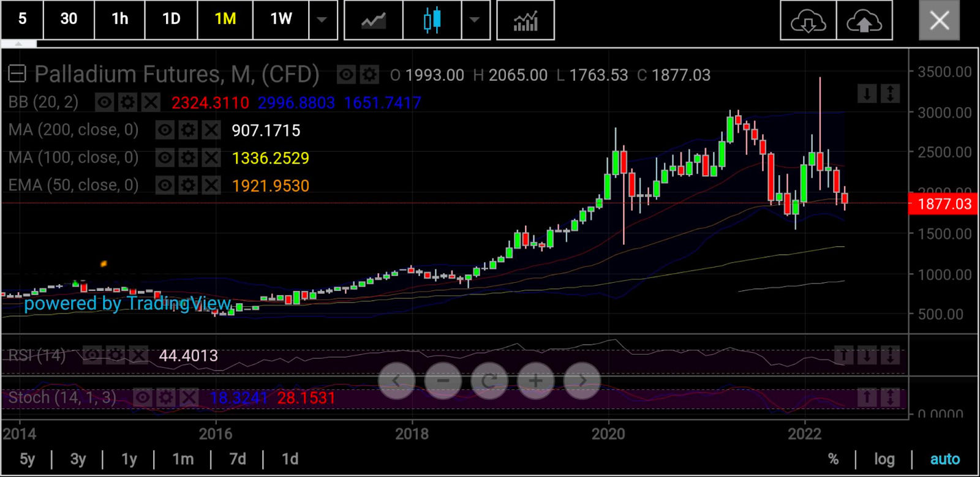Set date range to 5y
980x477 pixels.
[28, 459]
